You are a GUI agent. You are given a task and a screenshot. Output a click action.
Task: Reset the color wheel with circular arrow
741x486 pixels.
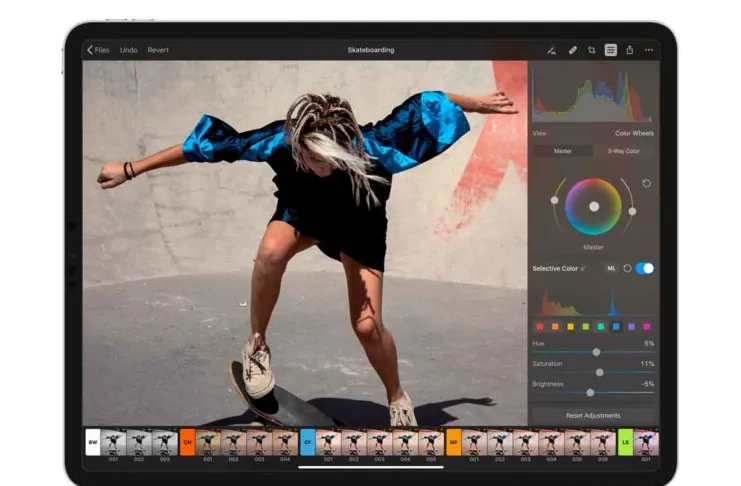click(647, 184)
